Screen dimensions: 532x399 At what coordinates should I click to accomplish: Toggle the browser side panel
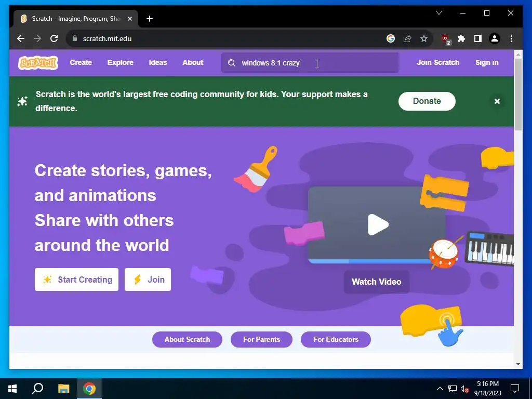coord(478,38)
